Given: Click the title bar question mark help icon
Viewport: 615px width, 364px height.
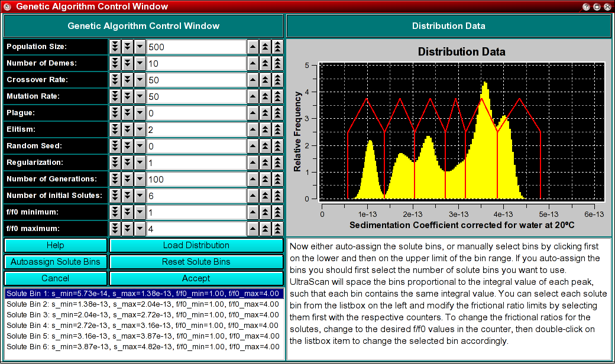Looking at the screenshot, I should click(x=586, y=6).
